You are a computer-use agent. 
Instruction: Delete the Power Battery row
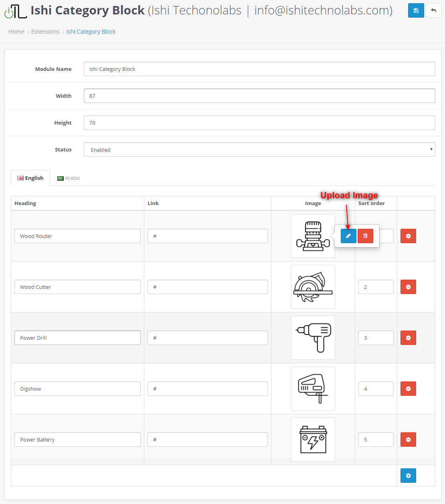pos(408,439)
